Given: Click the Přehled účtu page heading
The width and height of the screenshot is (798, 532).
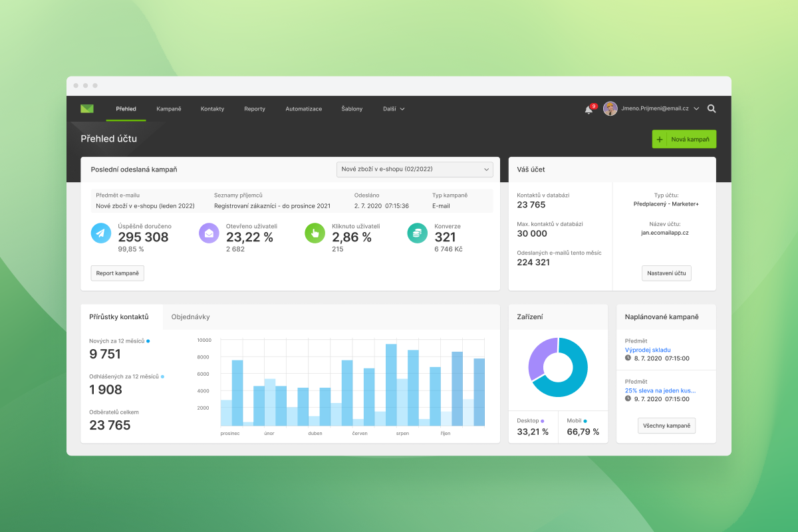Looking at the screenshot, I should point(108,139).
